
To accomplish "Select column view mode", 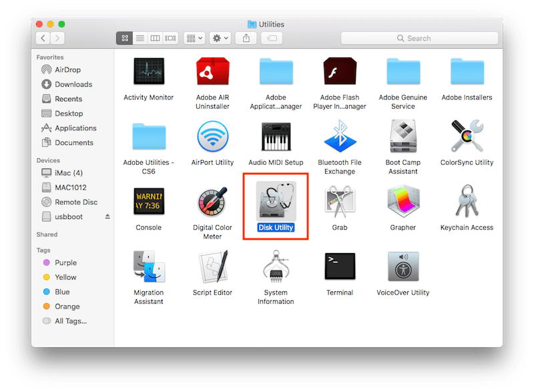I will (156, 38).
